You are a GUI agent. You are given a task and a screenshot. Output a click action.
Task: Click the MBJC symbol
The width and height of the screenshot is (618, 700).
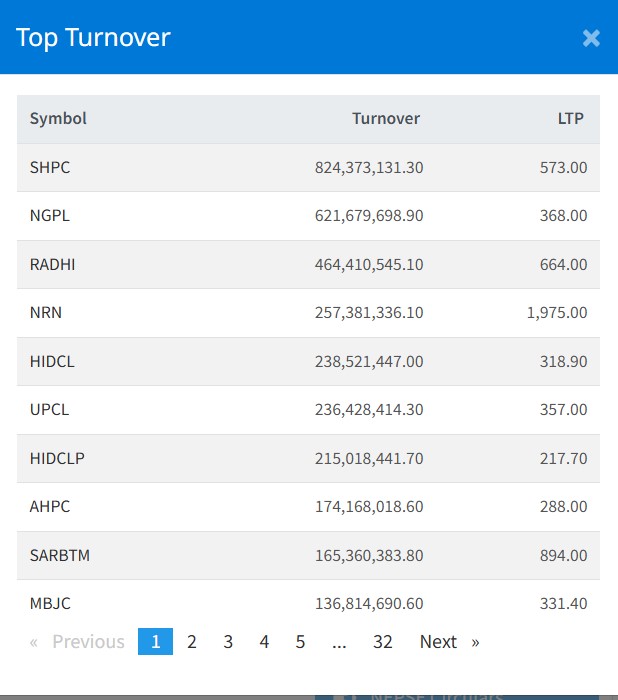coord(50,604)
